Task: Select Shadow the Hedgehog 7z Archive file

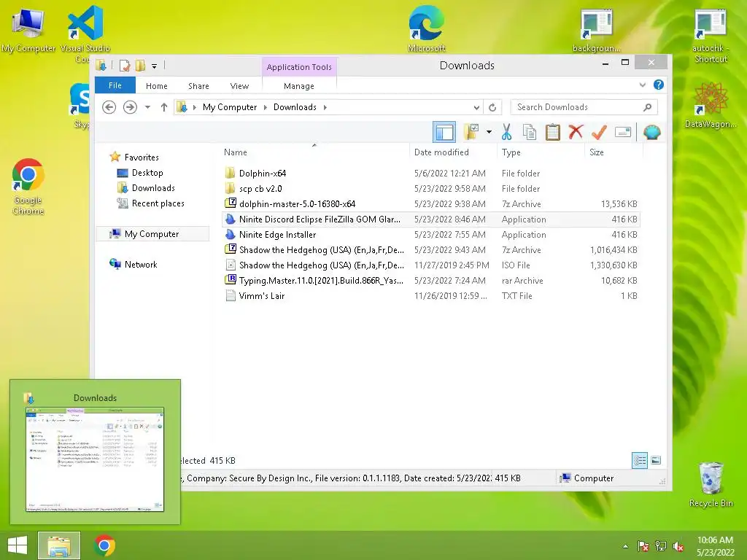Action: (430, 249)
